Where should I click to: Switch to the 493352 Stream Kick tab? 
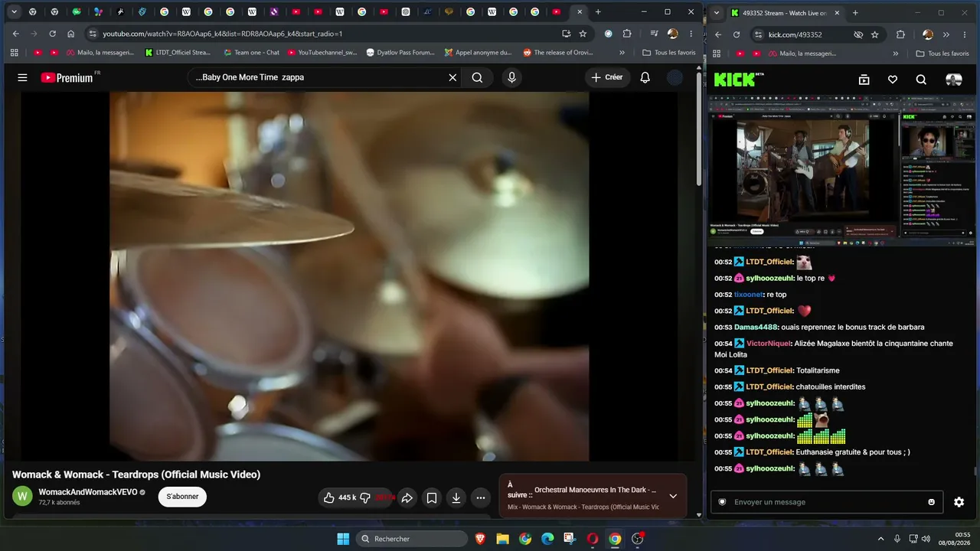[785, 13]
